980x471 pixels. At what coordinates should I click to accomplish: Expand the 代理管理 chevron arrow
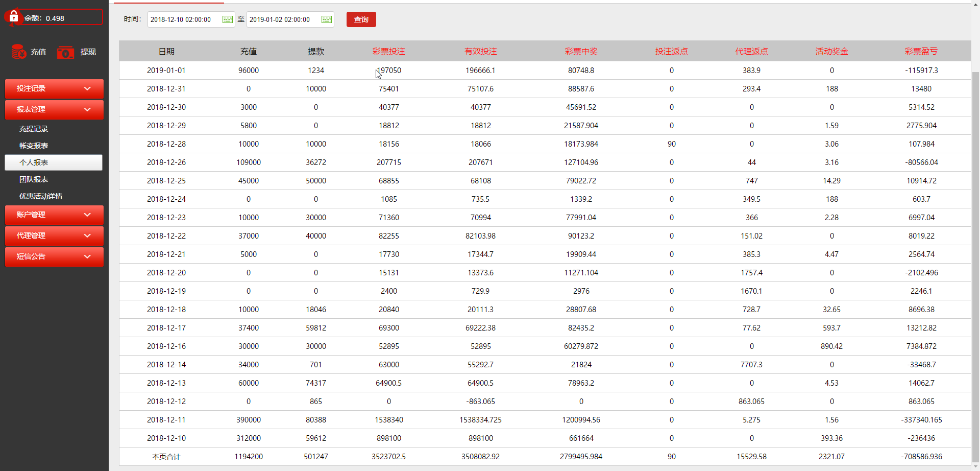click(87, 235)
